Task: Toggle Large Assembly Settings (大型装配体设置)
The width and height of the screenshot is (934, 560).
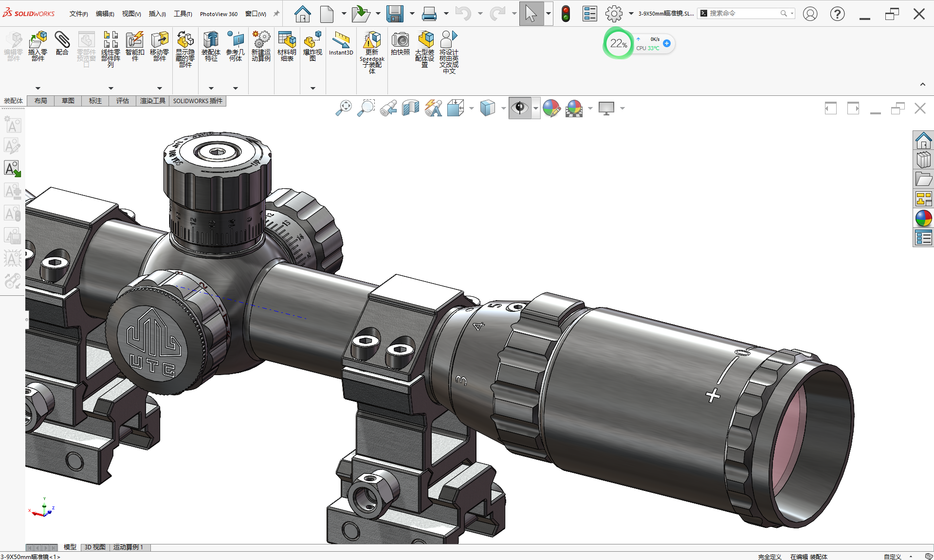Action: pos(424,49)
